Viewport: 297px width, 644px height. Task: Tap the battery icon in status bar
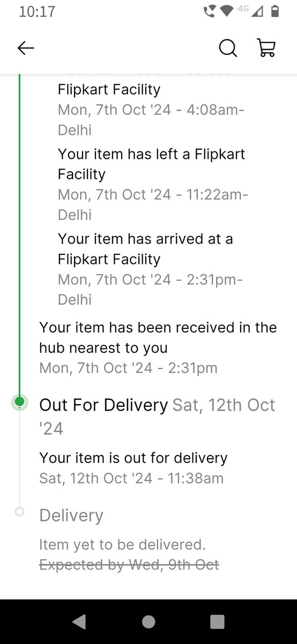(275, 11)
